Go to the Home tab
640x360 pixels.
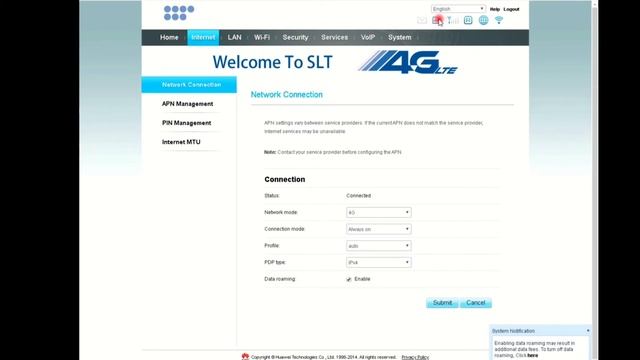169,37
